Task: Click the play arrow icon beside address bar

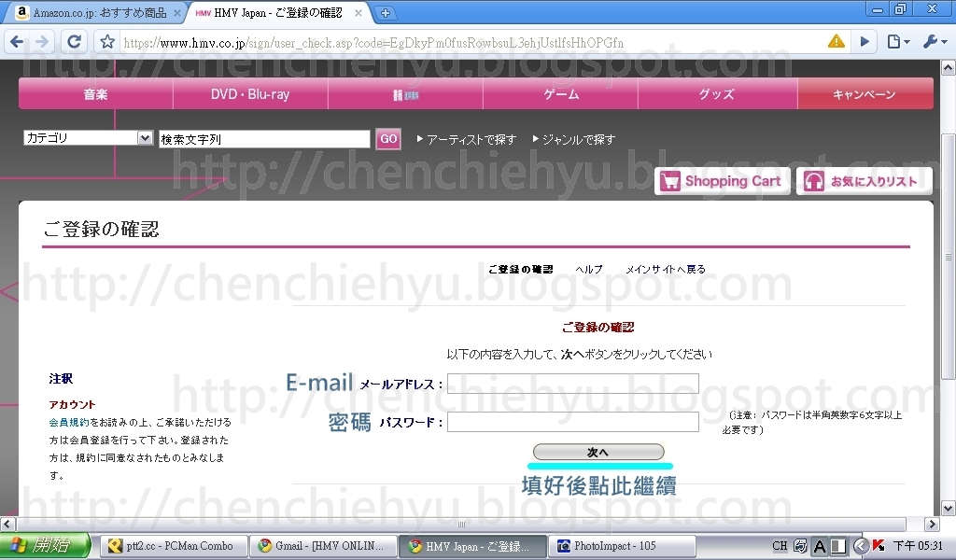Action: [x=865, y=41]
